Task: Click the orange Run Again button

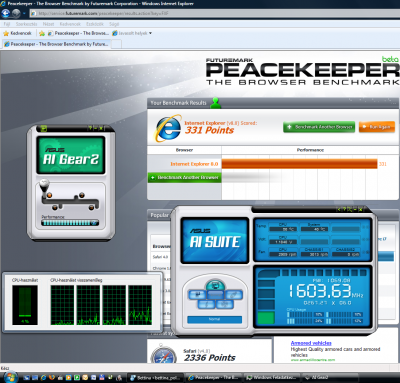Action: point(377,127)
